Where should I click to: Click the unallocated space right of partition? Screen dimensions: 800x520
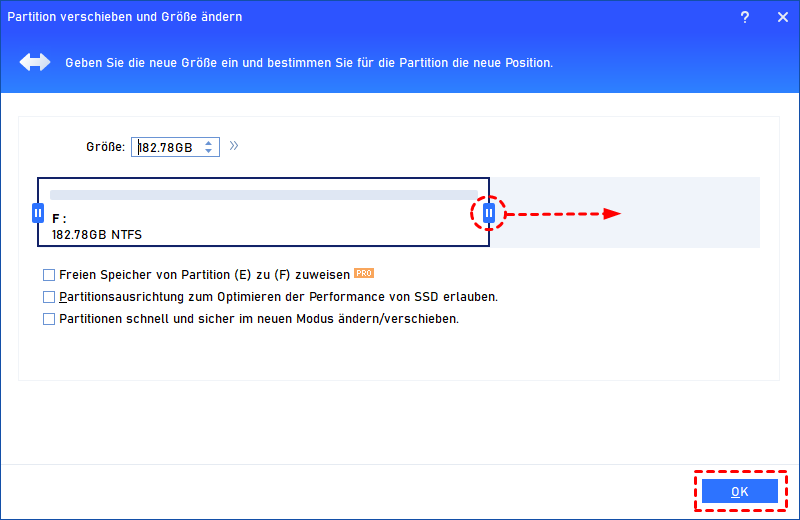(x=624, y=212)
